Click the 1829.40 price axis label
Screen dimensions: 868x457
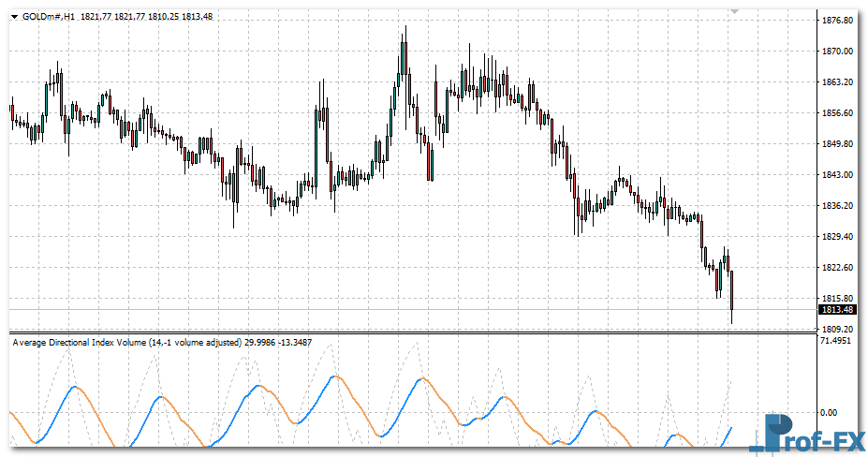click(836, 237)
